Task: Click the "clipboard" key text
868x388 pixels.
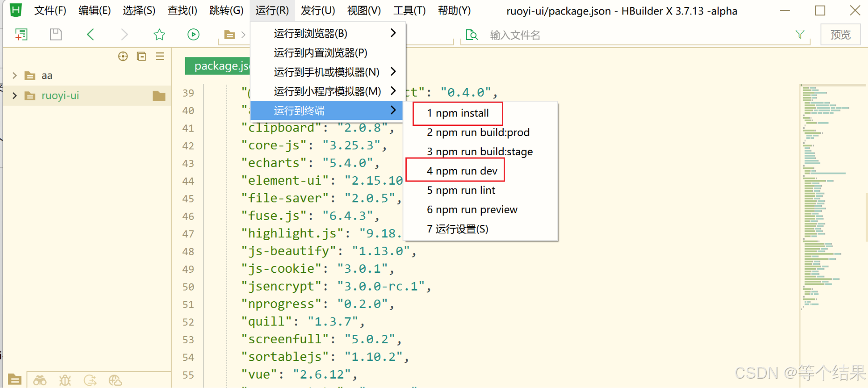Action: point(282,128)
